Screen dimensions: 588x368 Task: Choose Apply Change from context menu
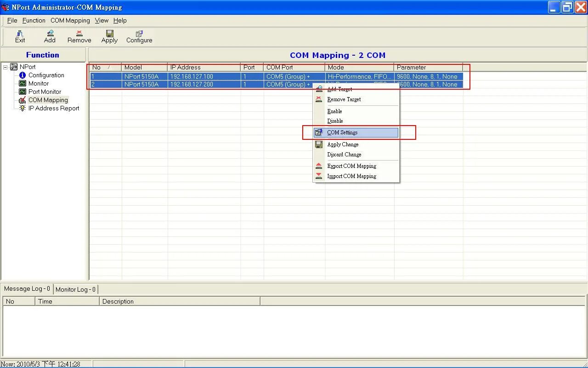tap(356, 144)
